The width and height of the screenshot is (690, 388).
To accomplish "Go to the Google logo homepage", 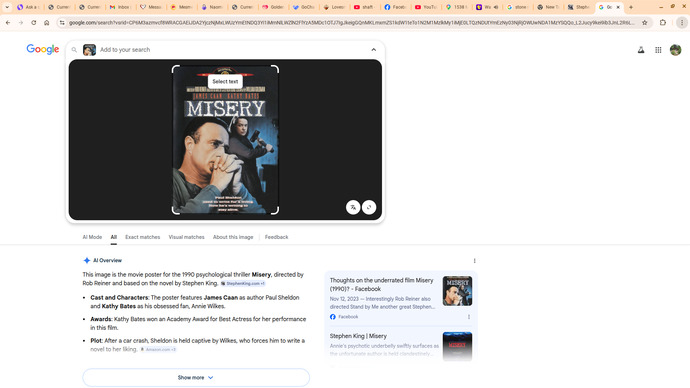I will [43, 49].
